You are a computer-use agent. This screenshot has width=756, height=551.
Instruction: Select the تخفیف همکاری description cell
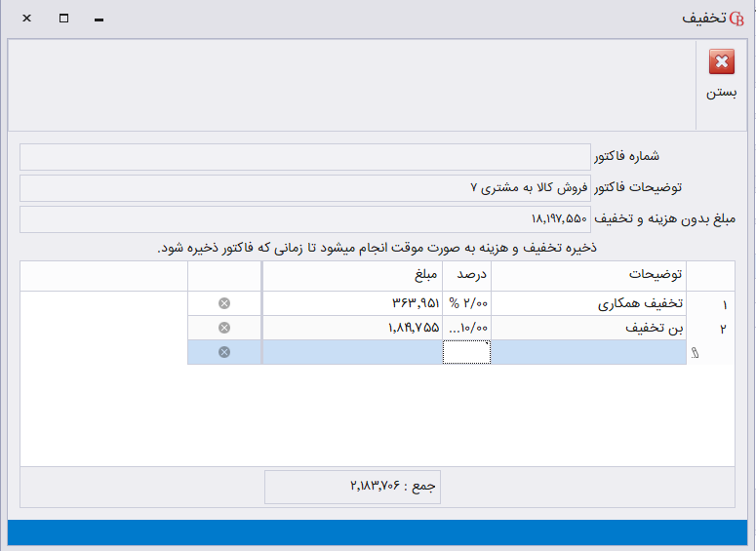(588, 304)
